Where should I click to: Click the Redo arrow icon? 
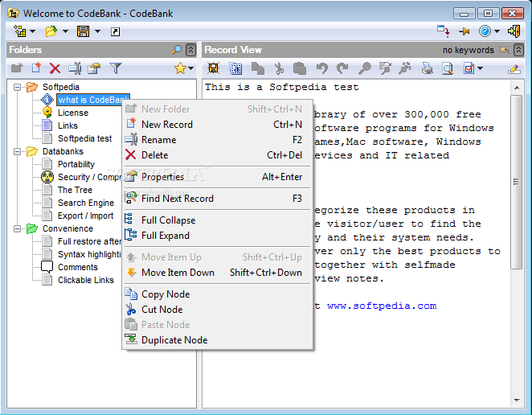(342, 68)
